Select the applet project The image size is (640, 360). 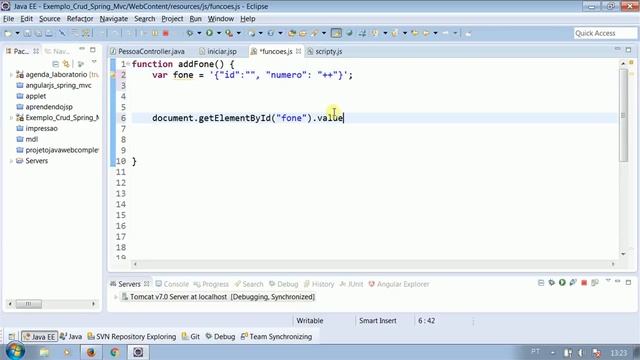31,96
